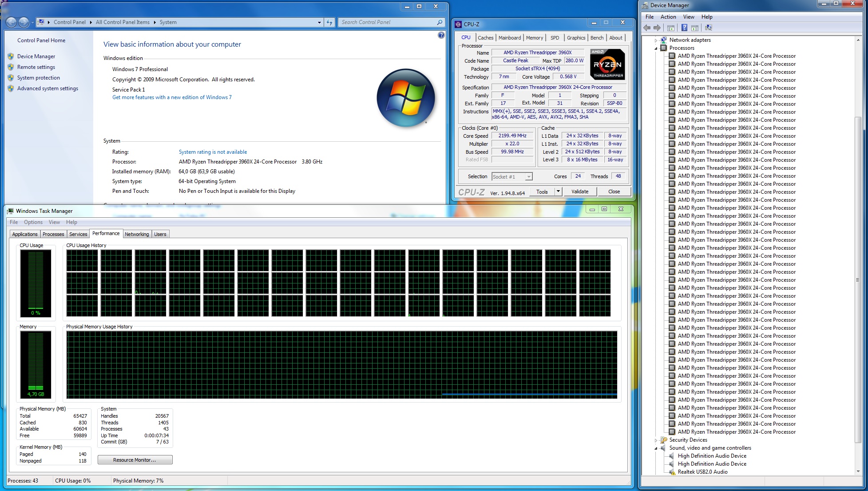Toggle action pane icon in Device Manager toolbar
The width and height of the screenshot is (868, 491).
[x=695, y=28]
